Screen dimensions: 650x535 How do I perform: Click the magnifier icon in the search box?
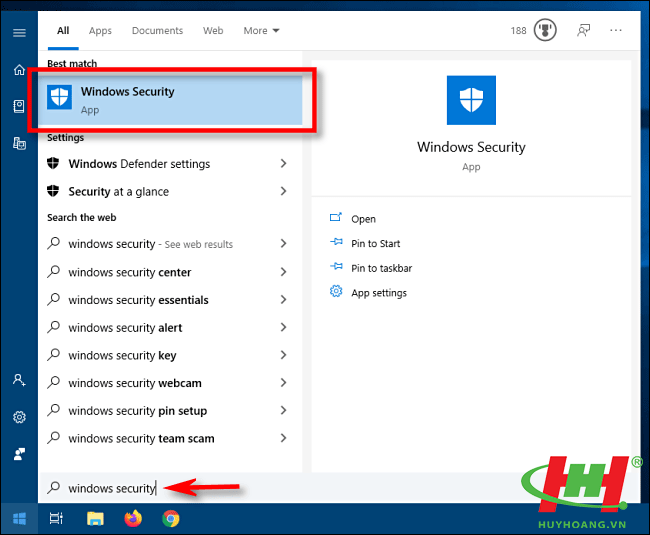pyautogui.click(x=53, y=487)
